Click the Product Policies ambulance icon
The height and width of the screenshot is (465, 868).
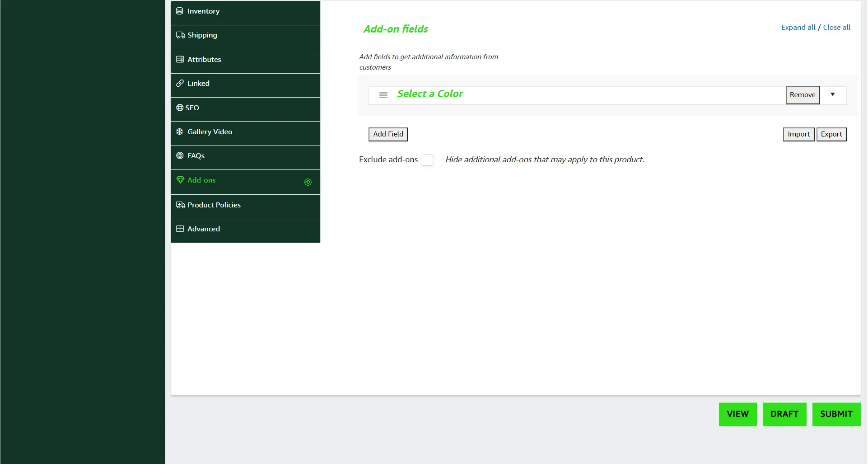(x=181, y=205)
